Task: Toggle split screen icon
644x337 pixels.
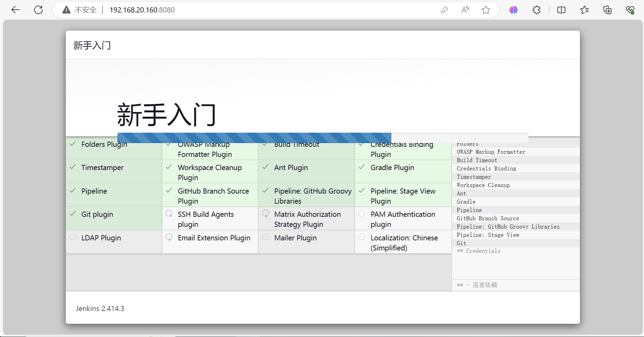Action: pyautogui.click(x=561, y=10)
